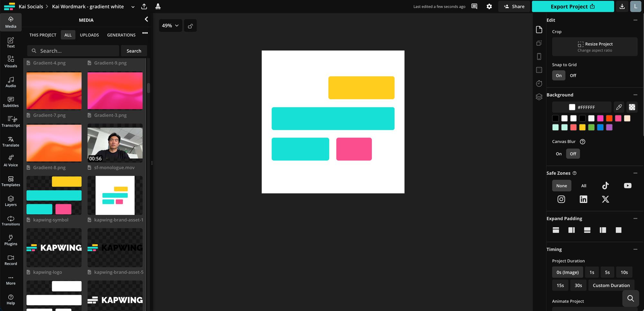644x311 pixels.
Task: Open the Transitions panel
Action: pos(11,220)
